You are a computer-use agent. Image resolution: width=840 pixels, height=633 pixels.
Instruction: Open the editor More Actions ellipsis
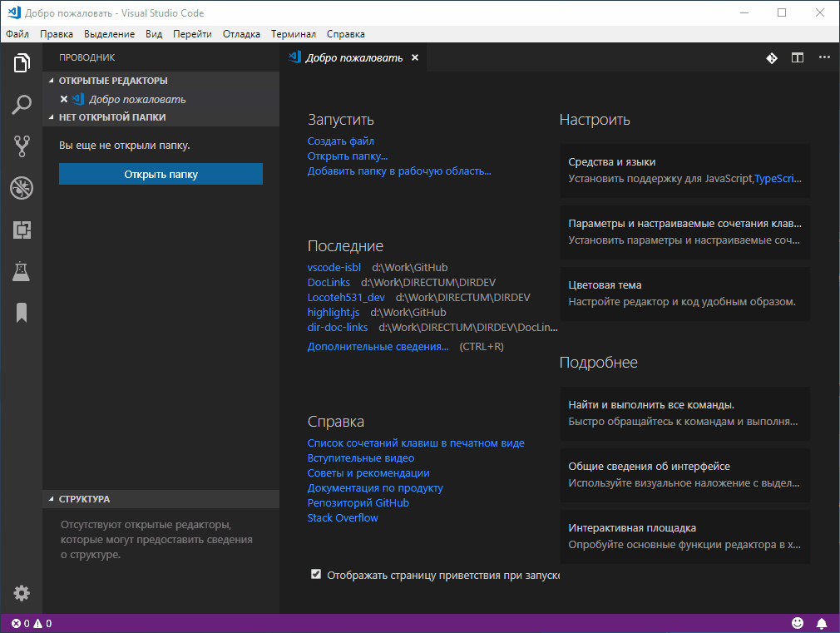pyautogui.click(x=824, y=57)
